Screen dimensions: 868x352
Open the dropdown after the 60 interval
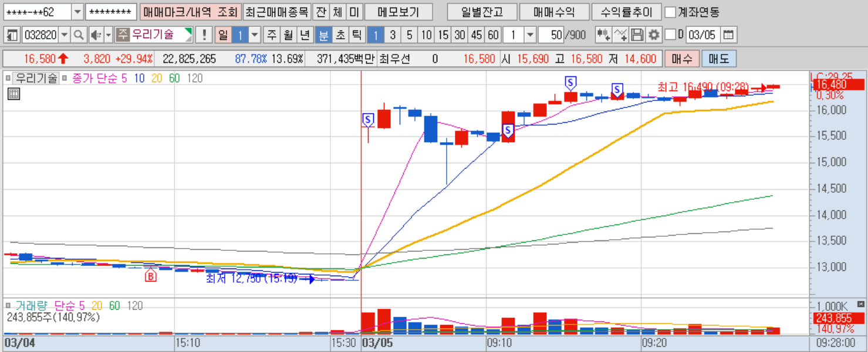click(530, 35)
